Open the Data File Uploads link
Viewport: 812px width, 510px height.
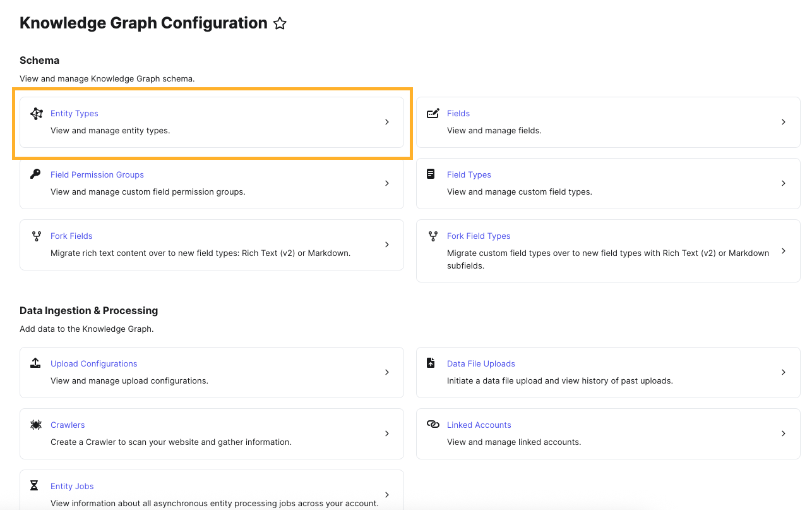(481, 364)
